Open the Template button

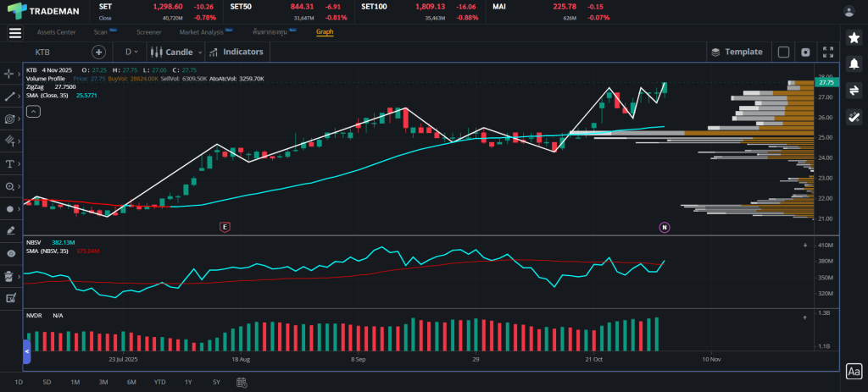[737, 52]
